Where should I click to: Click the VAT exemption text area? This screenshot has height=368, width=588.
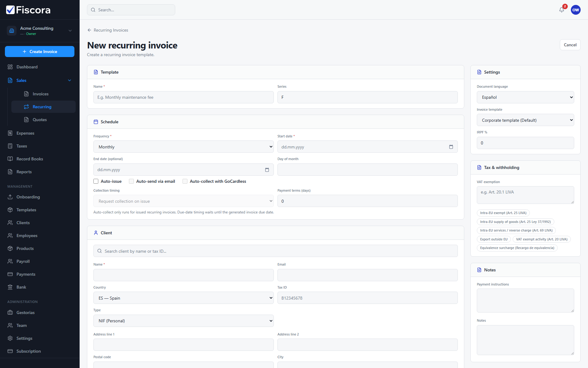(x=525, y=195)
